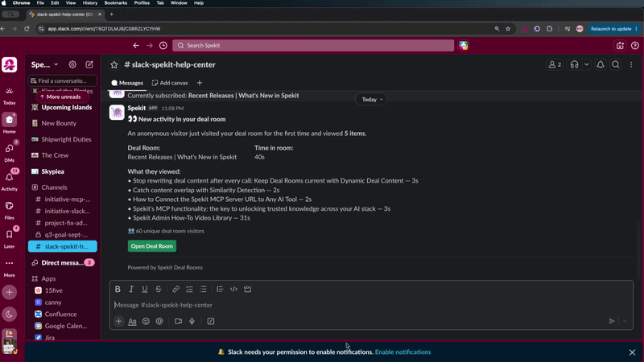Hide formatting with the Aa icon
The height and width of the screenshot is (362, 644).
[132, 321]
